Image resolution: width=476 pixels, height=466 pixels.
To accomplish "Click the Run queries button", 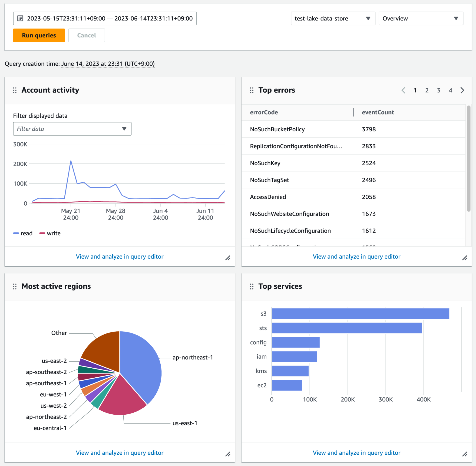I will click(x=39, y=35).
